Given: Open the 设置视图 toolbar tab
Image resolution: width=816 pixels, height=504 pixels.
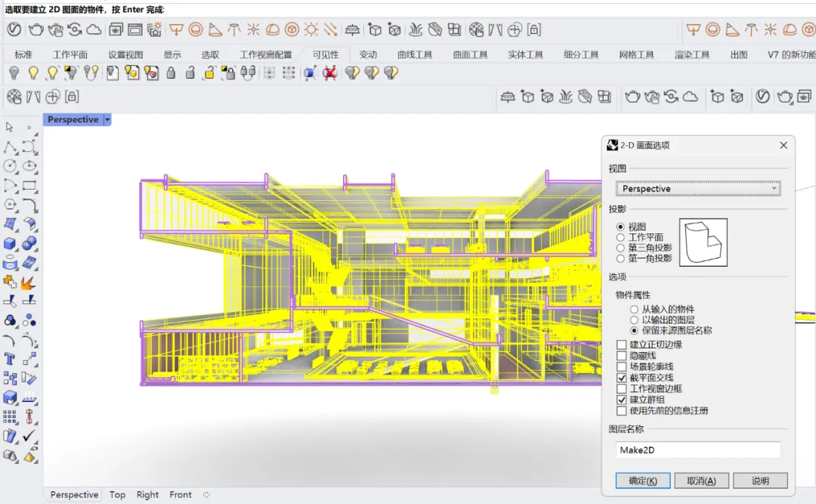Looking at the screenshot, I should click(125, 54).
